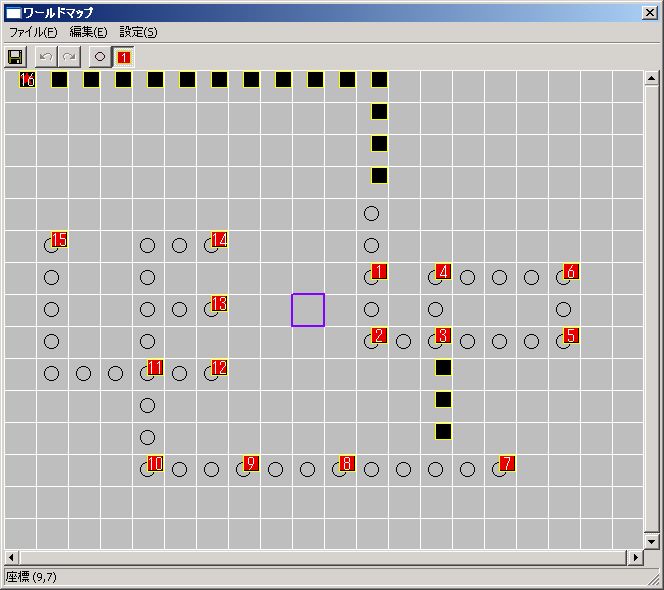Image resolution: width=664 pixels, height=590 pixels.
Task: Click stage marker 6 on the map
Action: (571, 271)
